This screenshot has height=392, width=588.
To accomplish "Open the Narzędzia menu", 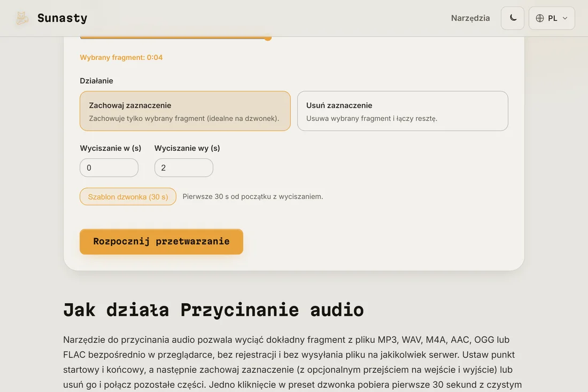I will [470, 18].
